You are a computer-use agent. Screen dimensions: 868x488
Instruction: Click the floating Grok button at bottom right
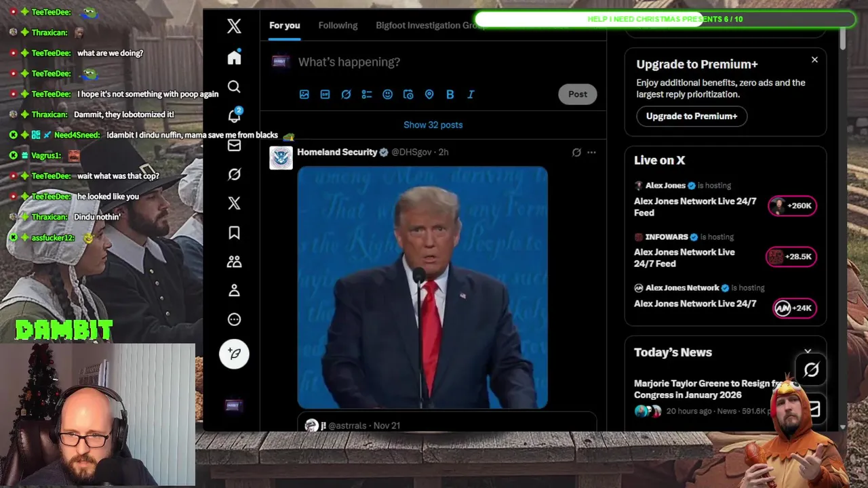coord(811,369)
